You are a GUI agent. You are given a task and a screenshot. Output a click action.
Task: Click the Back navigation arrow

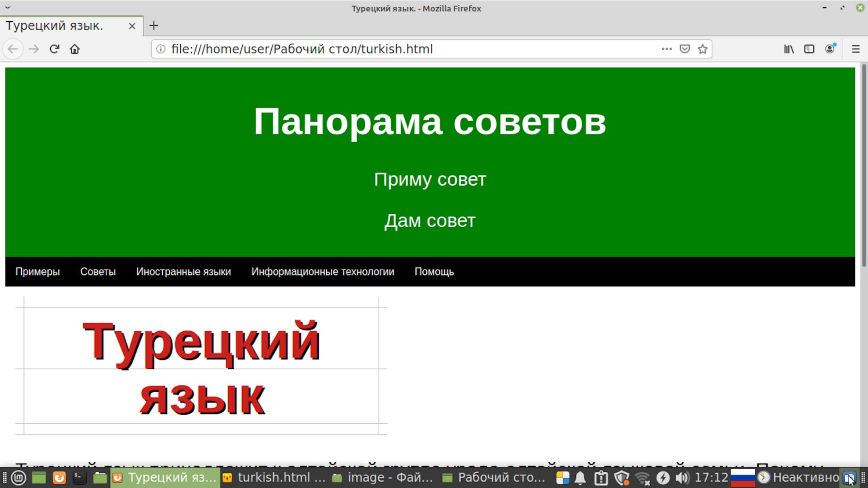click(12, 49)
